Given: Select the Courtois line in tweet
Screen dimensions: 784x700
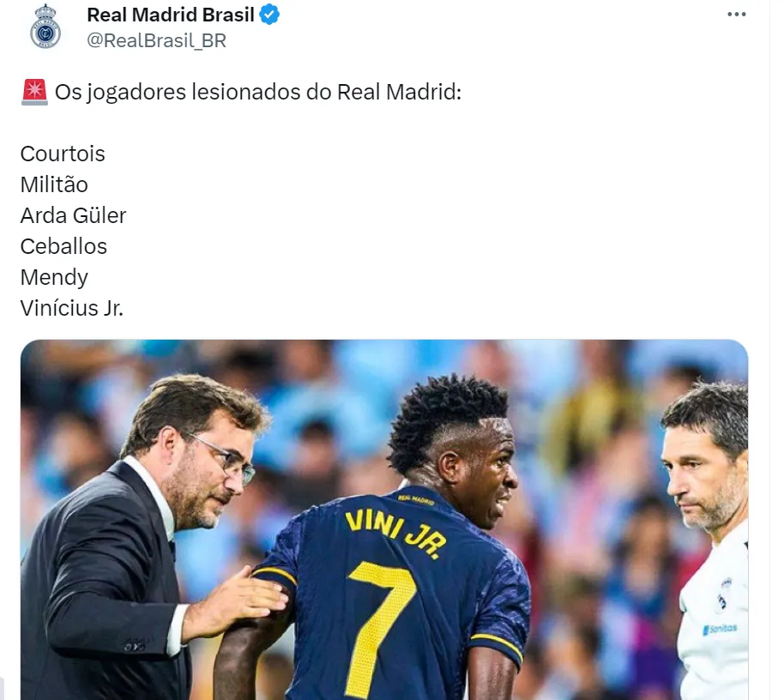Looking at the screenshot, I should click(x=63, y=154).
